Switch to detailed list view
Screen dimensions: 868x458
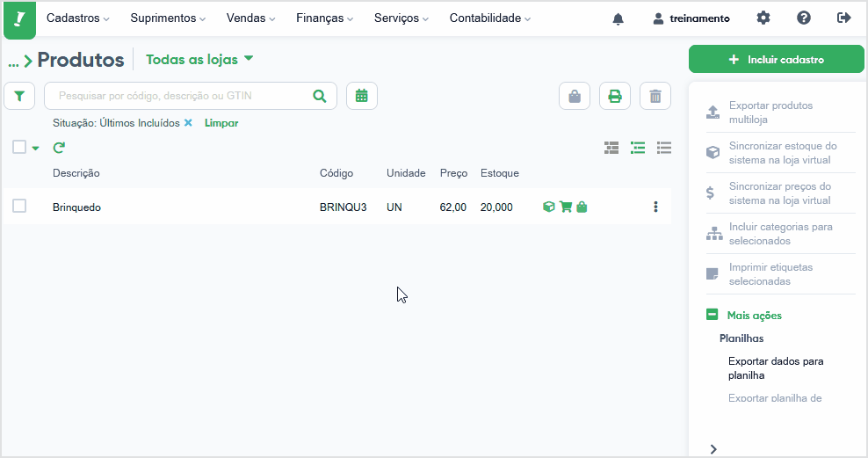click(638, 148)
